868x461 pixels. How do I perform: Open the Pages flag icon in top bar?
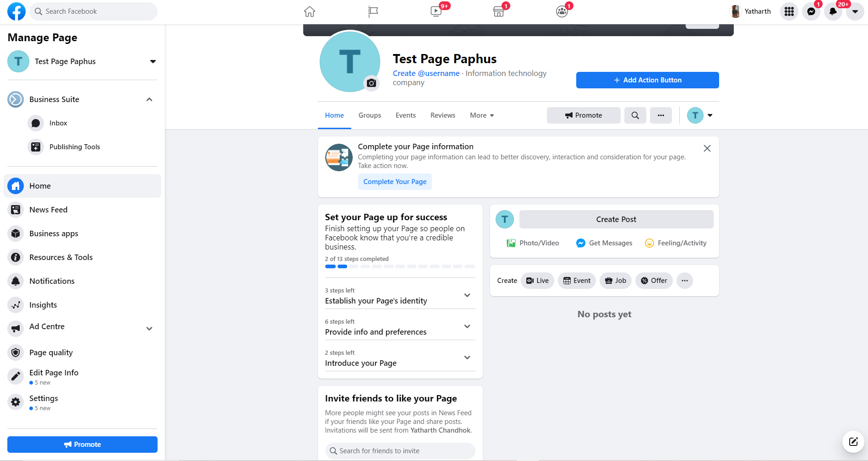click(373, 11)
